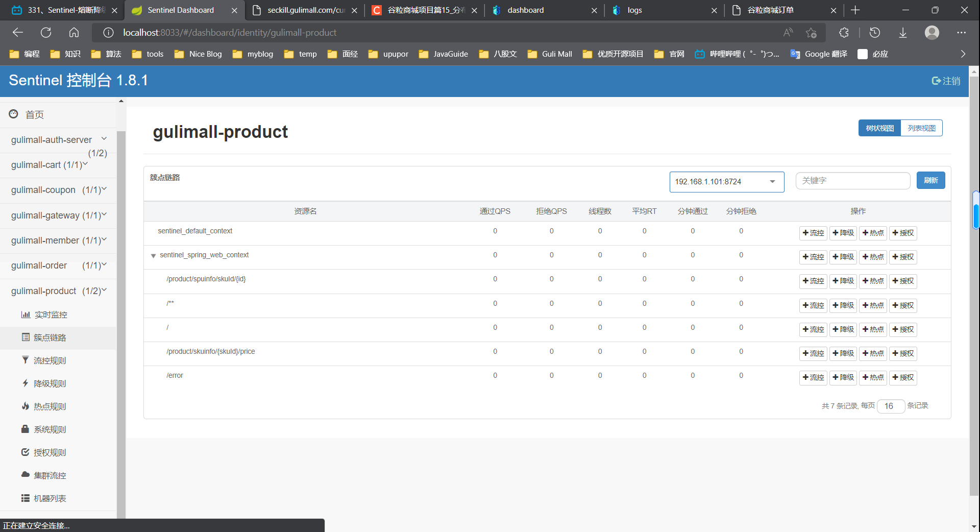Add 流控 rule for /** resource
980x532 pixels.
(813, 305)
